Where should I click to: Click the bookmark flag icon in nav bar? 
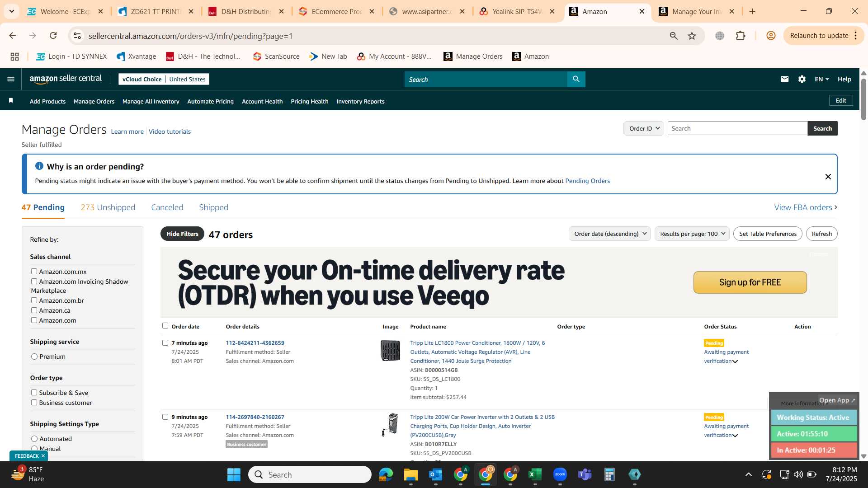(x=11, y=101)
